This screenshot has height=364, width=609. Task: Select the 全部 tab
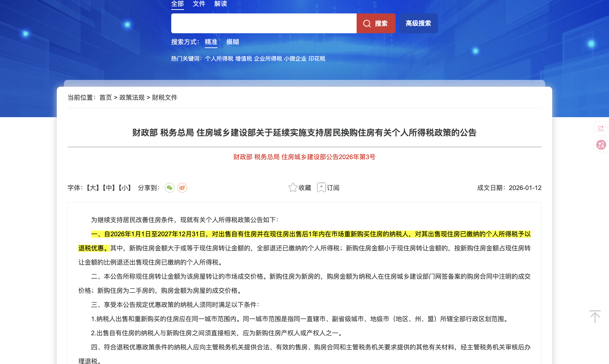pyautogui.click(x=177, y=4)
